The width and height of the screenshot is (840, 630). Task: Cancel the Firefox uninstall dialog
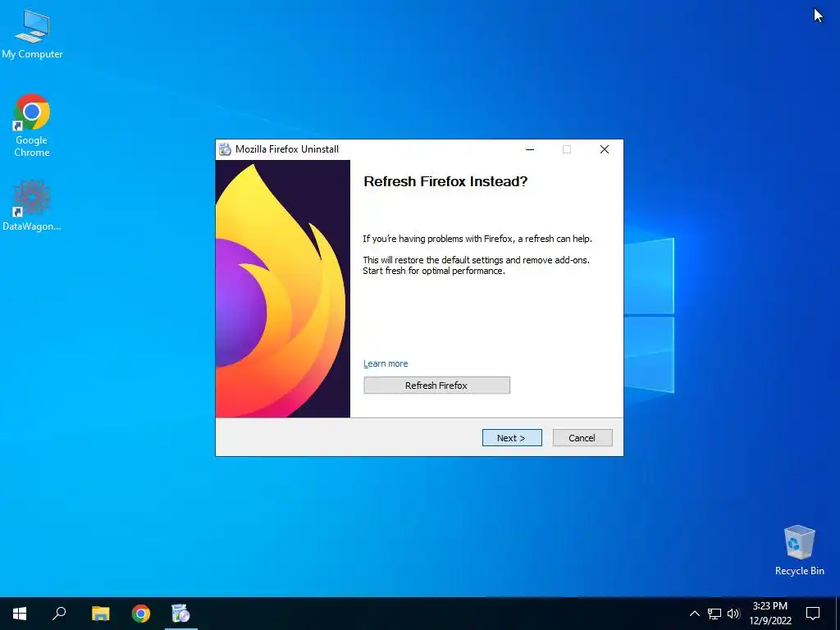(x=582, y=438)
